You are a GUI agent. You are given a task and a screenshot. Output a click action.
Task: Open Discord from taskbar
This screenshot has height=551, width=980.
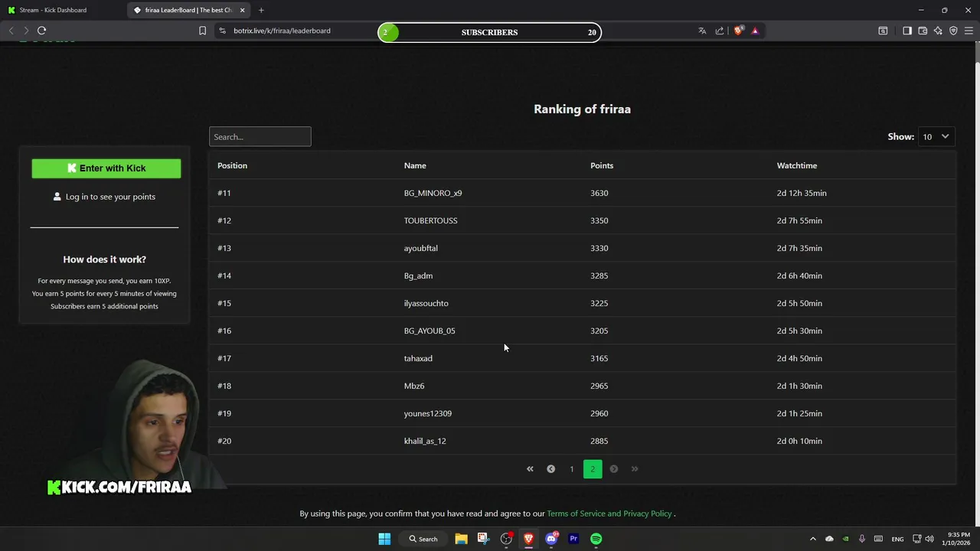click(551, 539)
